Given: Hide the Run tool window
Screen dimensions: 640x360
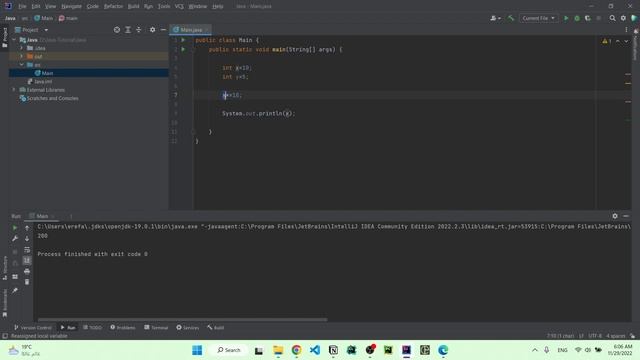Looking at the screenshot, I should tap(626, 216).
